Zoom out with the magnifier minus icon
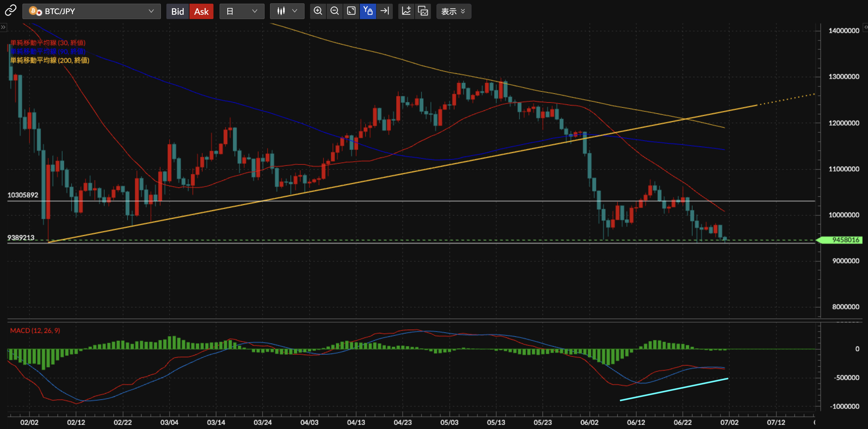Screen dimensions: 868x429 pyautogui.click(x=334, y=11)
